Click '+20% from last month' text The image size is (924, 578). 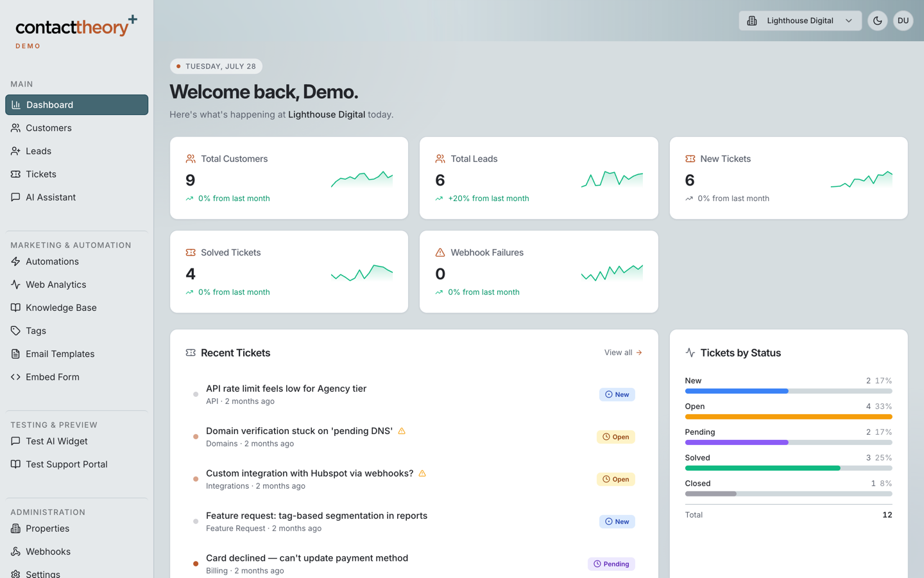point(488,198)
